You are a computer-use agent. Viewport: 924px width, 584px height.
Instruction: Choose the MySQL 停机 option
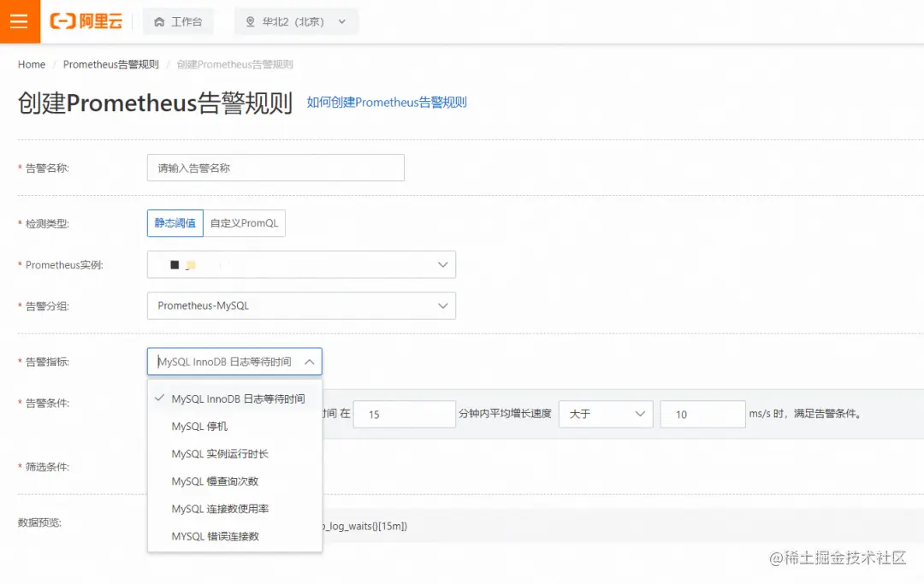click(x=234, y=426)
